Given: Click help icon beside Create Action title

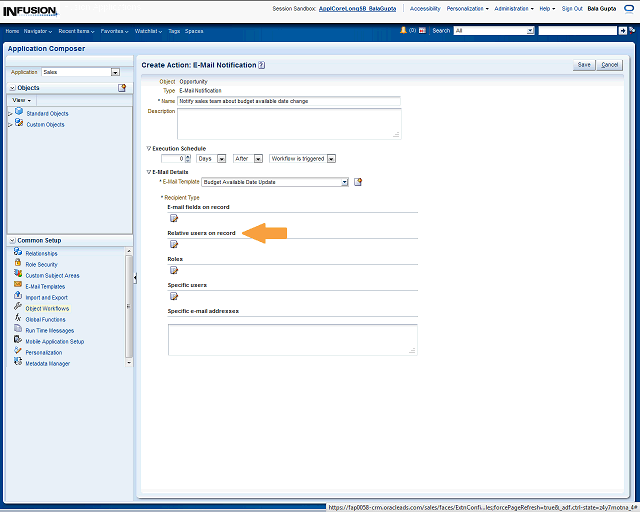Looking at the screenshot, I should [x=262, y=65].
